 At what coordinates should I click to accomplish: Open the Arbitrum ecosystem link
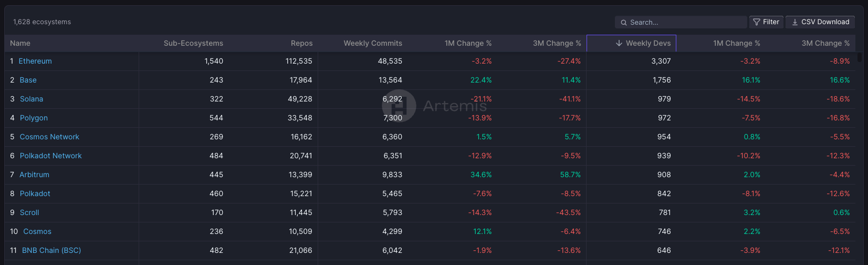[35, 175]
